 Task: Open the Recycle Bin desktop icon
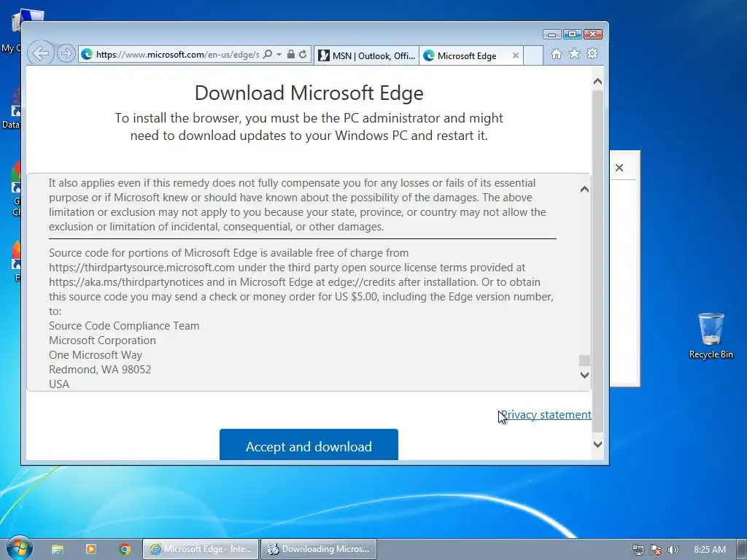(x=711, y=335)
